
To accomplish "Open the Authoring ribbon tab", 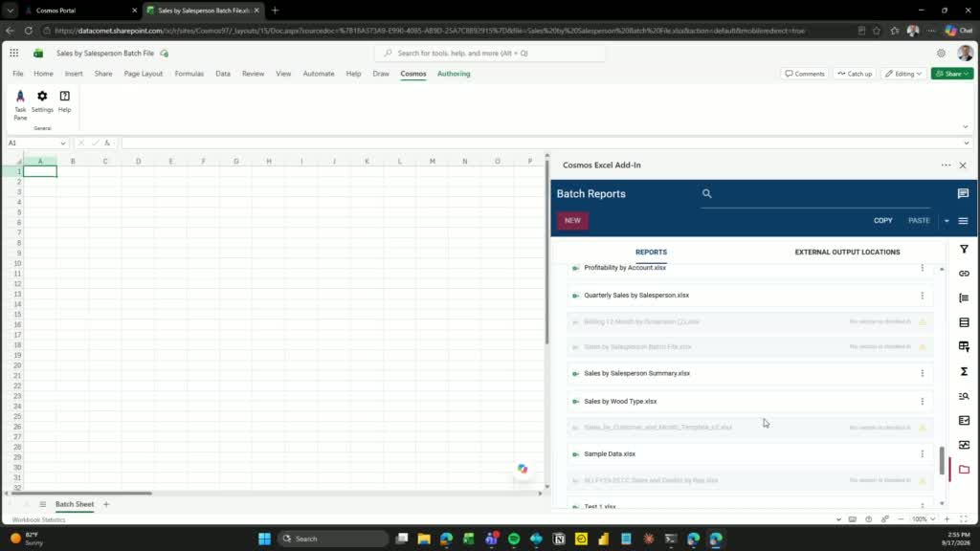I will click(x=454, y=74).
